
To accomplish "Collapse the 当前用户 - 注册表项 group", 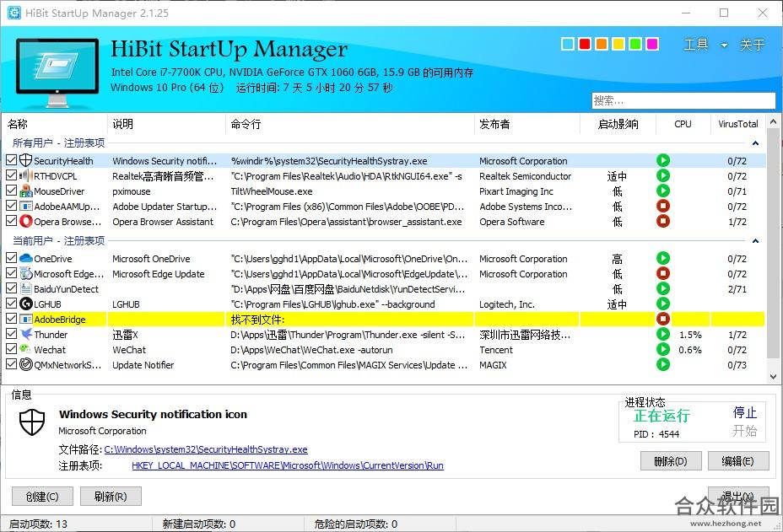I will (x=755, y=241).
